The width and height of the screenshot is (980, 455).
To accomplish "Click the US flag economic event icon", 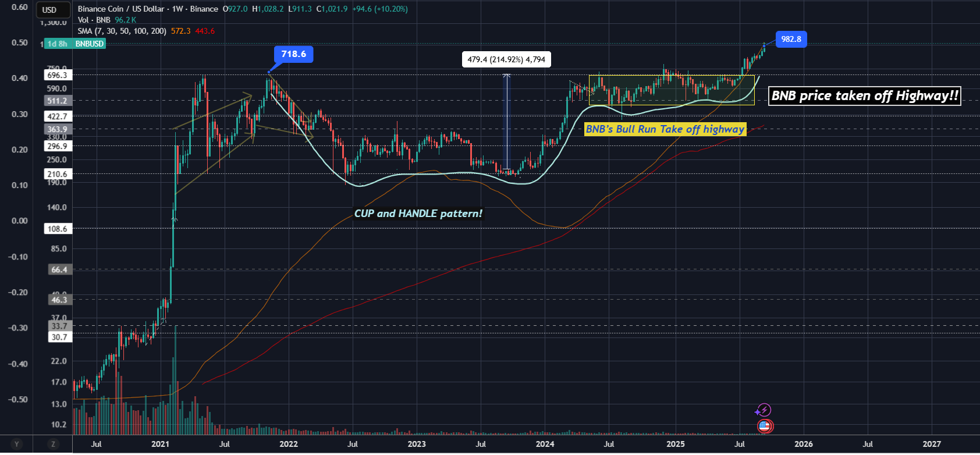I will point(764,426).
